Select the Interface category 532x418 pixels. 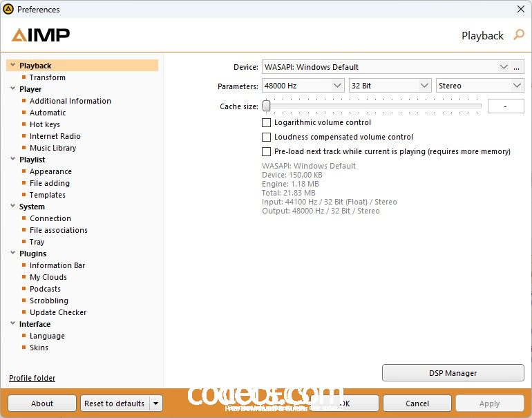coord(35,324)
